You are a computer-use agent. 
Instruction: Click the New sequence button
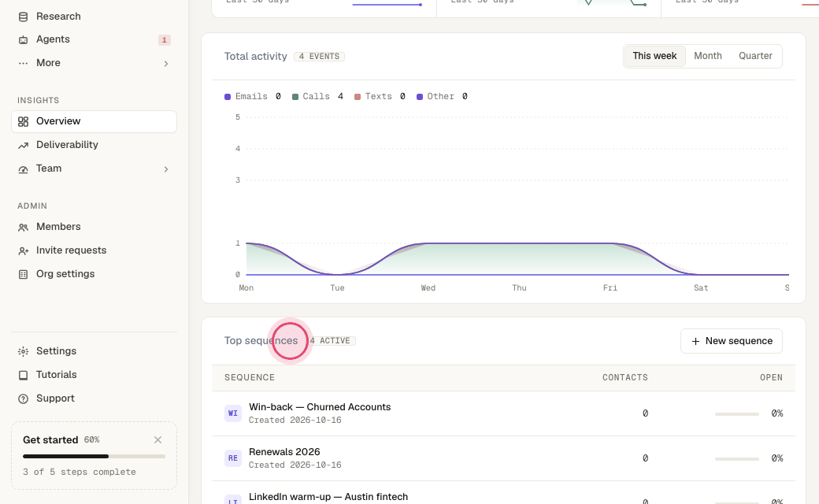[x=732, y=340]
